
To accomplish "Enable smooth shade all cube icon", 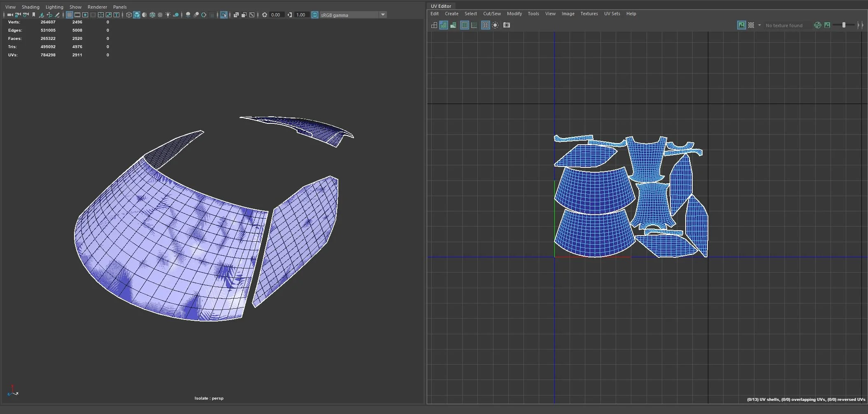I will pyautogui.click(x=137, y=15).
